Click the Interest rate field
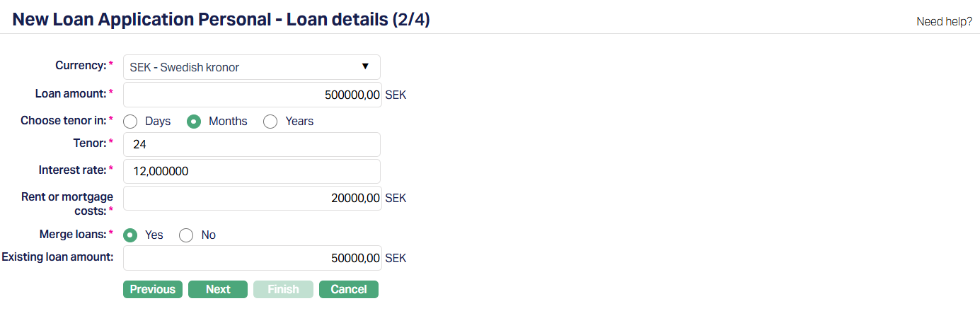 (x=252, y=171)
